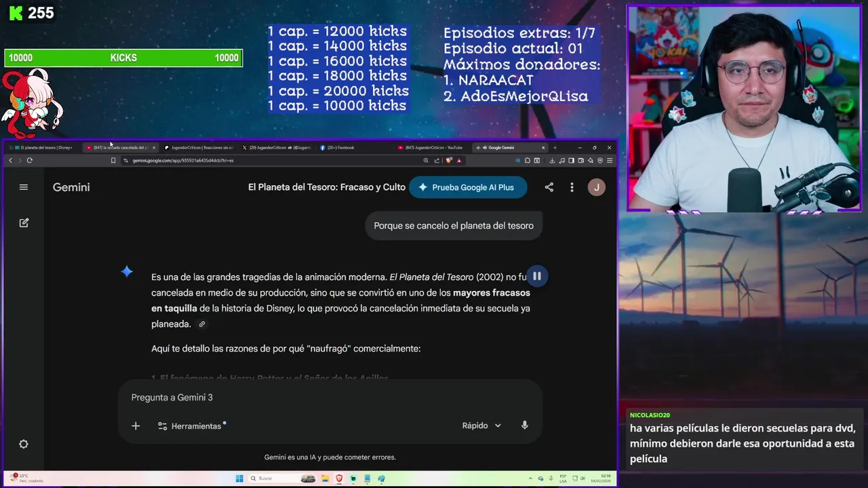Open Gemini settings gear in the sidebar
The width and height of the screenshot is (868, 488).
click(24, 444)
